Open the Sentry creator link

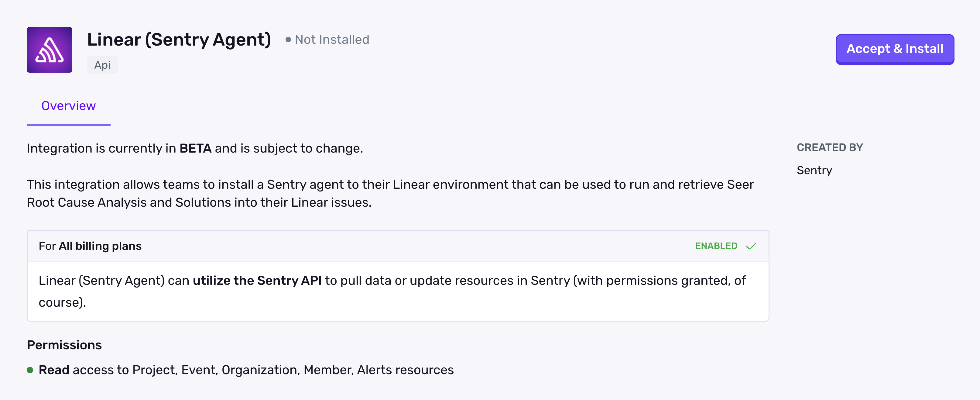(x=814, y=170)
